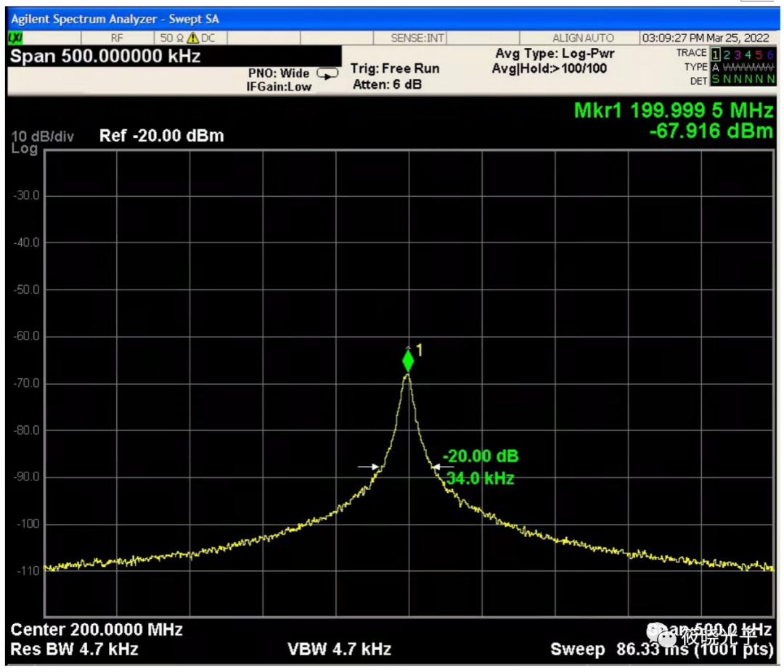Select trace 6 in the trace indicator
This screenshot has width=784, height=672.
770,54
